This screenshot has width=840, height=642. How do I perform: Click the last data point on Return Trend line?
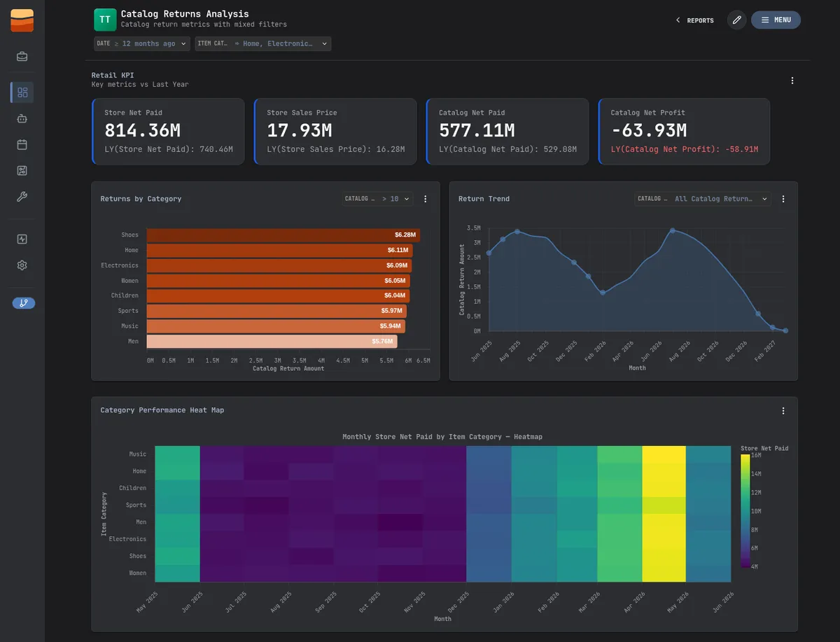(786, 330)
